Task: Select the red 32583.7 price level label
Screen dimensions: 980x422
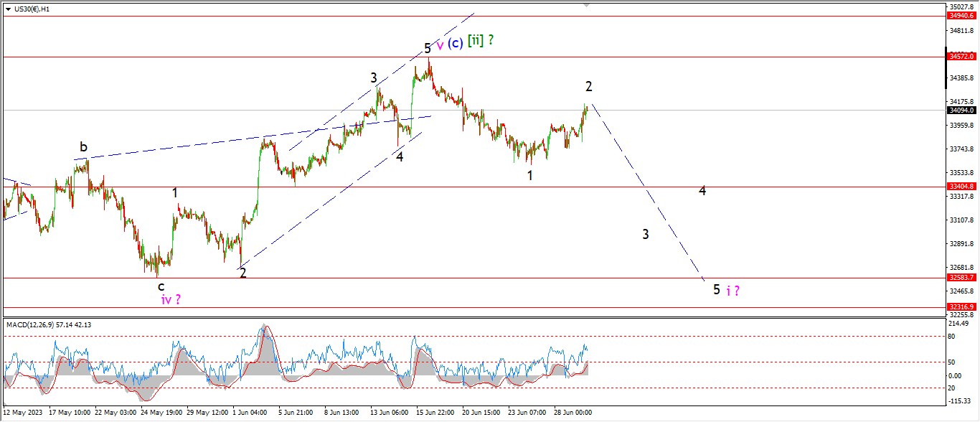Action: point(961,278)
